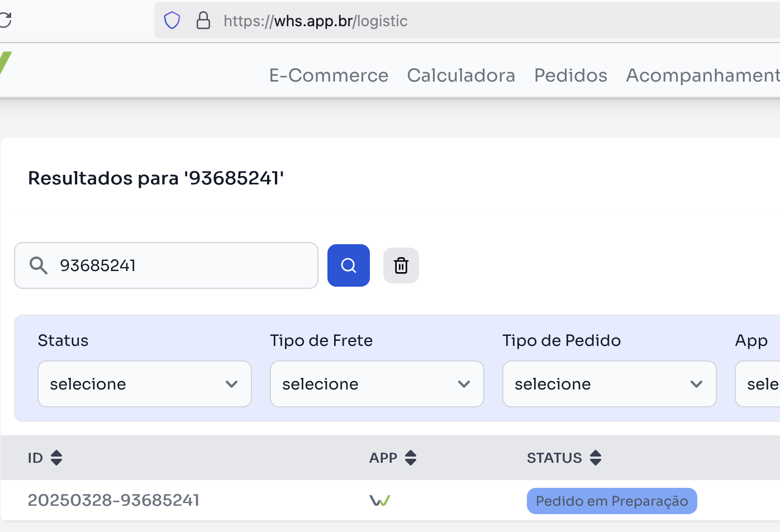Open order 20250328-93685241

click(x=113, y=500)
